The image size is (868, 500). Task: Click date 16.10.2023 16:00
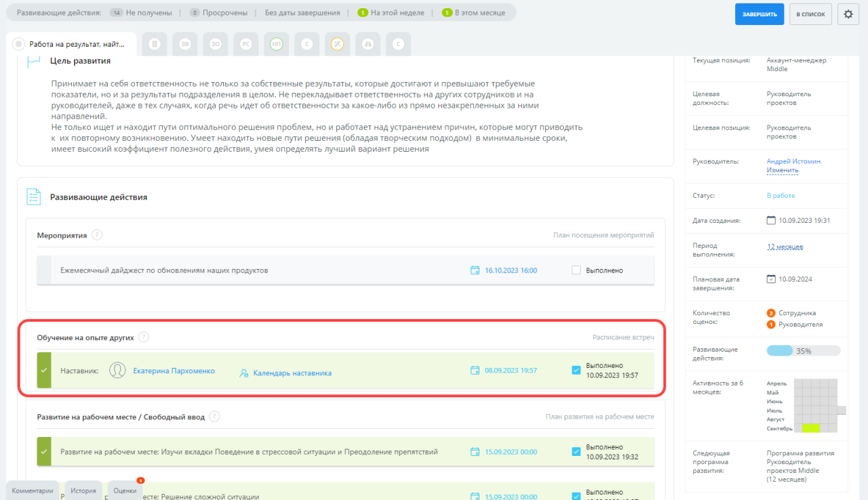click(x=511, y=270)
